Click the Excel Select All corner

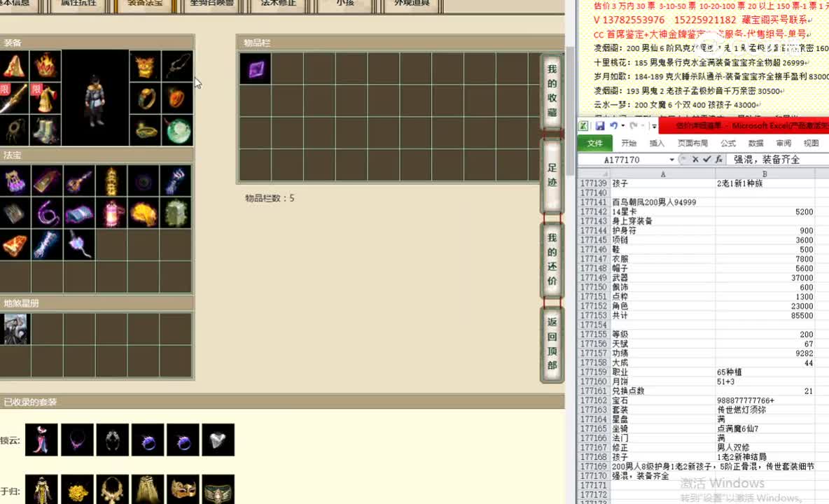coord(594,174)
